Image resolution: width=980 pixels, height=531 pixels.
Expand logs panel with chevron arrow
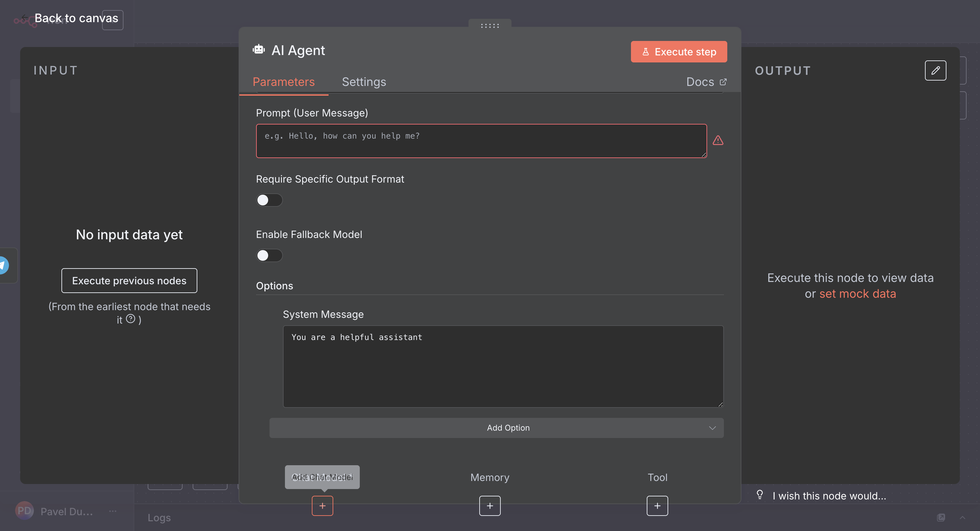[x=962, y=517]
